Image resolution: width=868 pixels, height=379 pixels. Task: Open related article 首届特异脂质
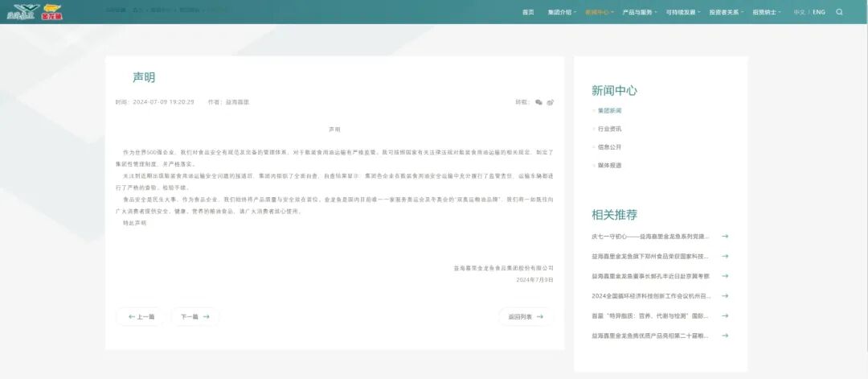(x=650, y=315)
